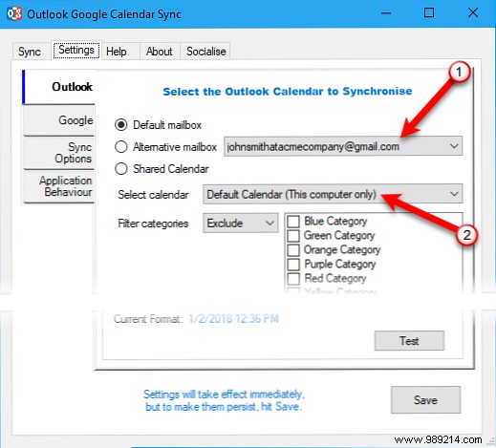This screenshot has width=496, height=448.
Task: Click the 'Select the Outlook Calendar to Synchronise' heading
Action: (288, 92)
